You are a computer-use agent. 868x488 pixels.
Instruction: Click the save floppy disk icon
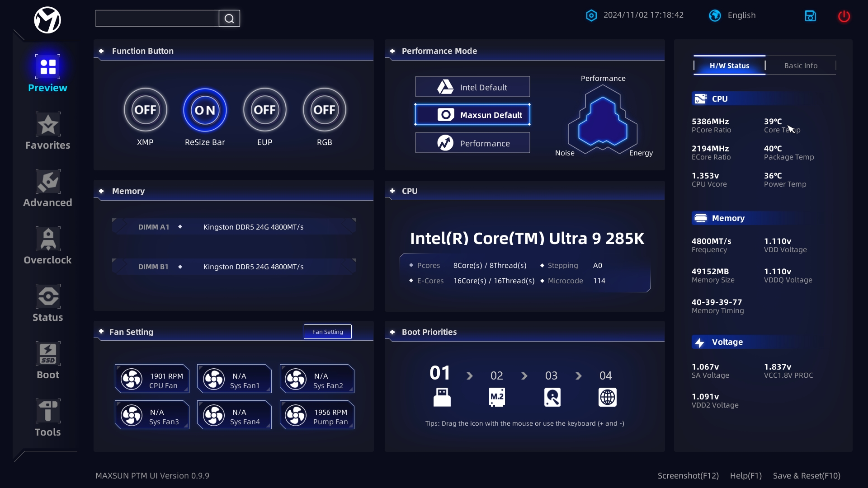(811, 16)
